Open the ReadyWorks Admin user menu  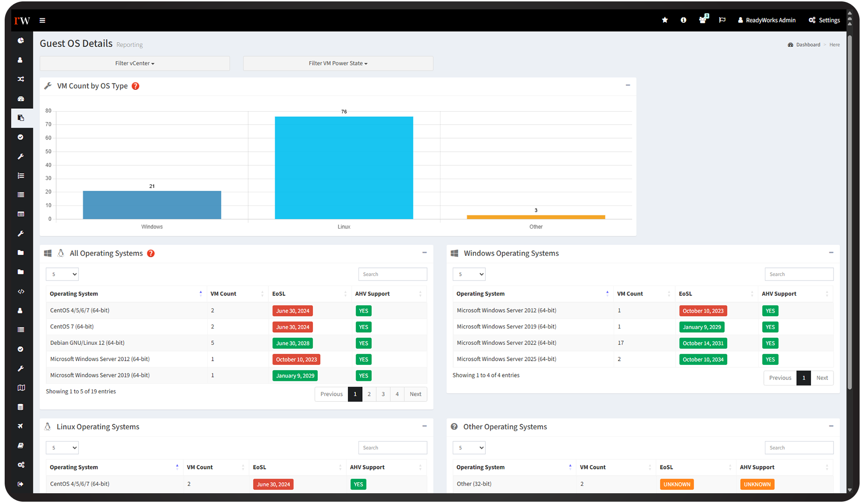click(766, 20)
